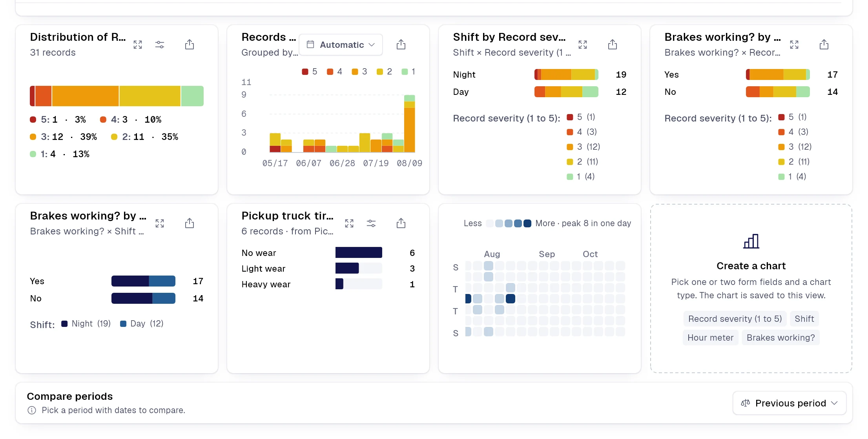Open settings sliders for Distribution chart
868x439 pixels.
point(160,45)
